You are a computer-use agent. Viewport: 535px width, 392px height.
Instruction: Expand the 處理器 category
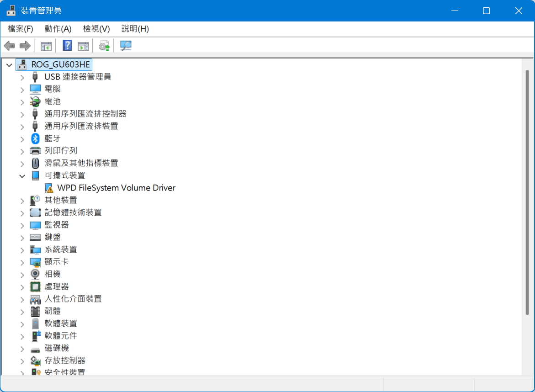pos(22,286)
